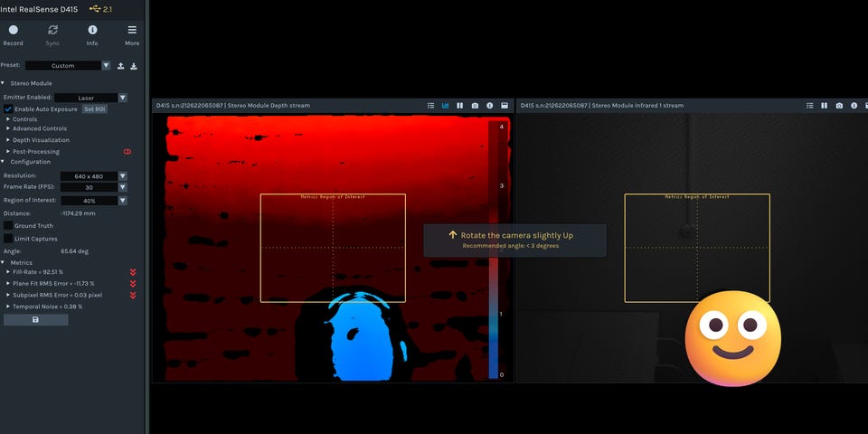Save metrics using the floppy disk button

tap(36, 320)
